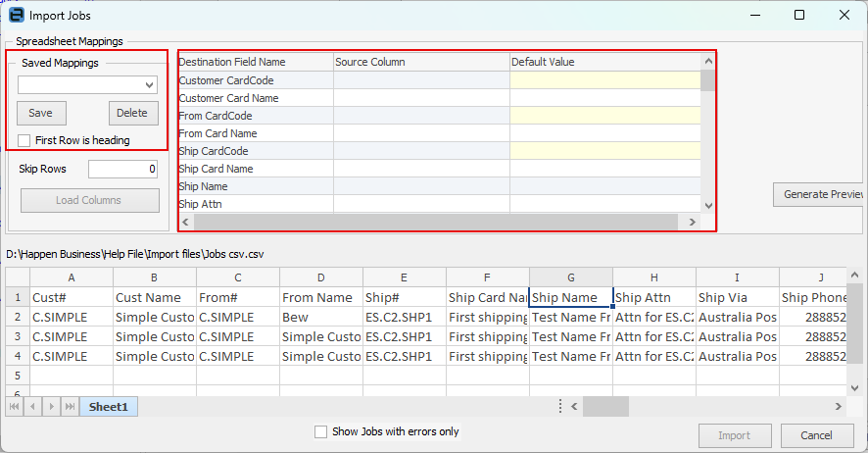
Task: Click Destination Field Name column header
Action: coord(256,62)
